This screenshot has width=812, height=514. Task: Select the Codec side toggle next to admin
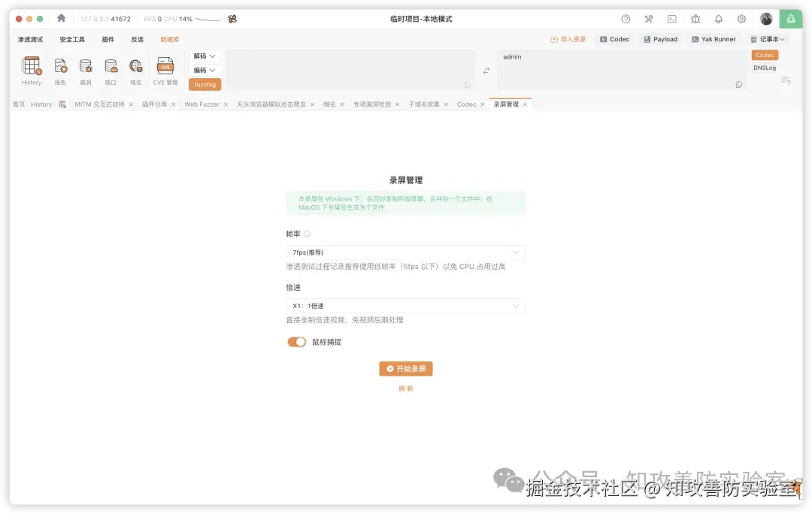(764, 54)
